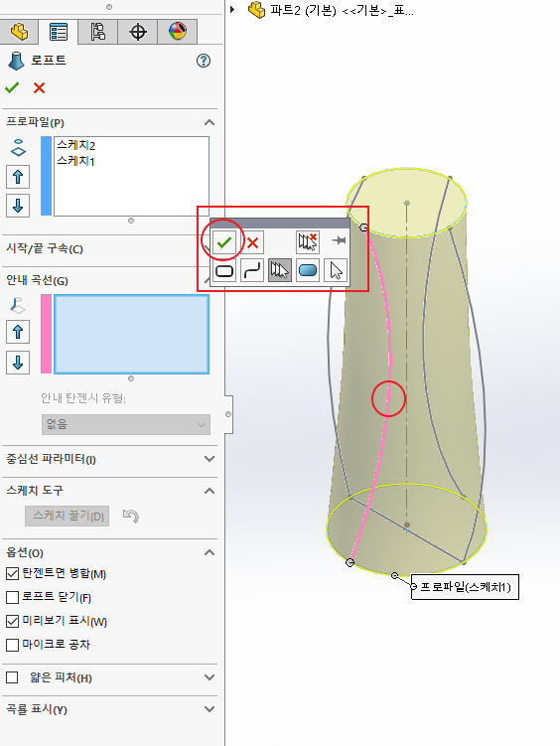
Task: Select 스케치1 in the profile list
Action: [x=76, y=161]
